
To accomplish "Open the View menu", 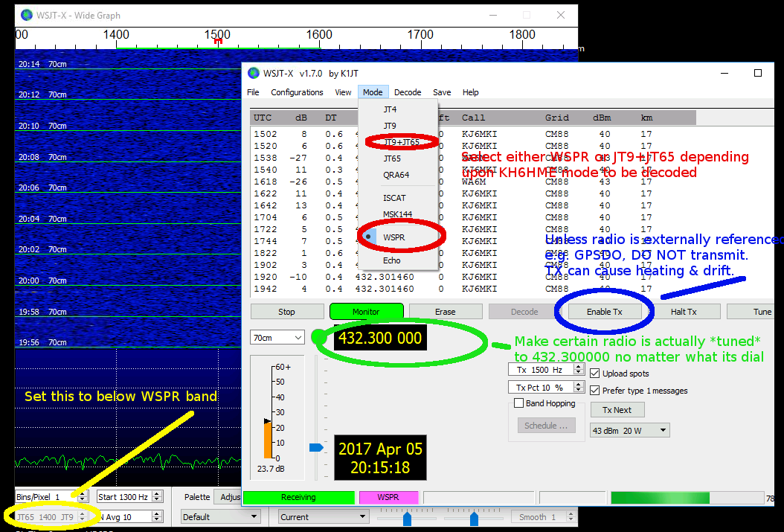I will click(x=343, y=92).
